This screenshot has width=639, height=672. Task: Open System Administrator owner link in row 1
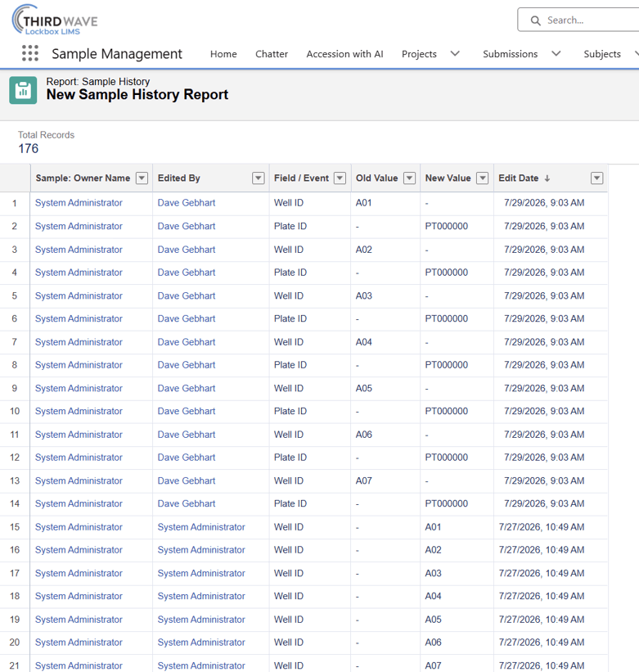coord(79,203)
